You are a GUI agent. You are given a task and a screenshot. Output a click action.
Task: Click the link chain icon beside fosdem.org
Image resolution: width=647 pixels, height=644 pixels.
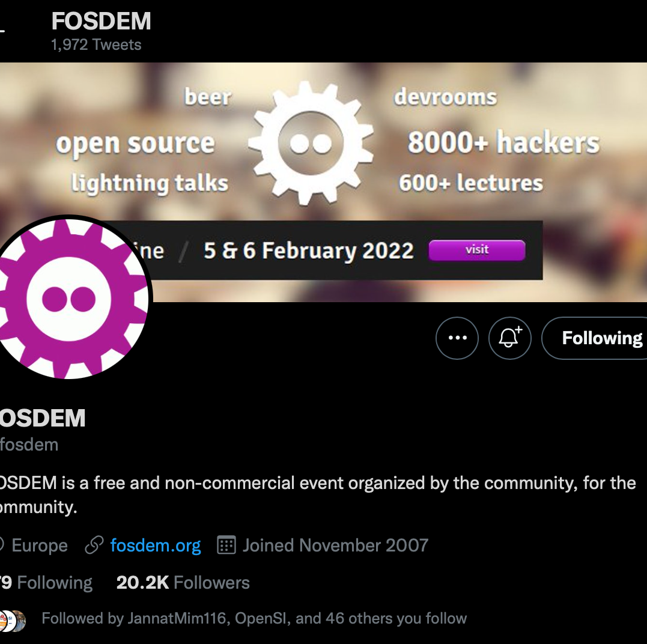tap(94, 545)
